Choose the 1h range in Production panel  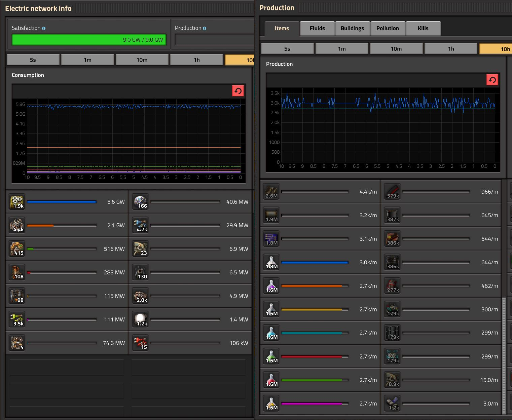pos(451,49)
